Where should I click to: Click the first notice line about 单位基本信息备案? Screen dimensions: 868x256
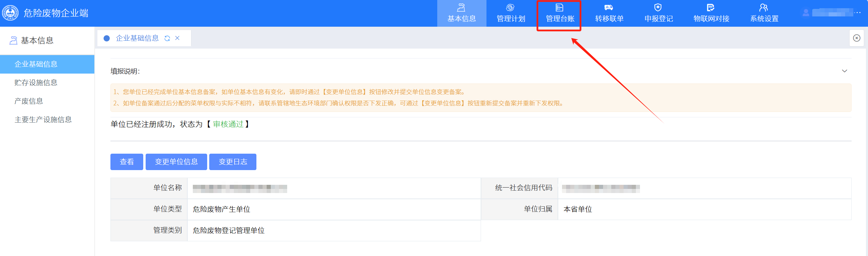tap(289, 92)
